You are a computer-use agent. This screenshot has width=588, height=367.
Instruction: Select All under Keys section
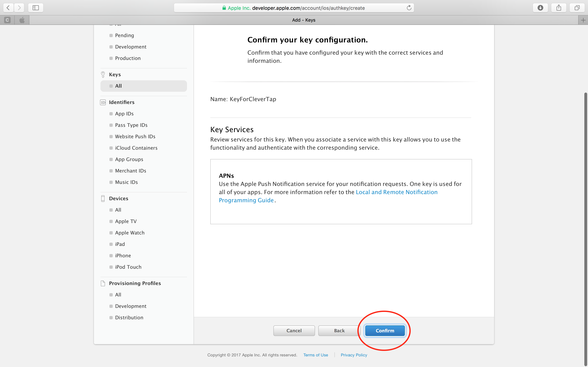[x=118, y=86]
